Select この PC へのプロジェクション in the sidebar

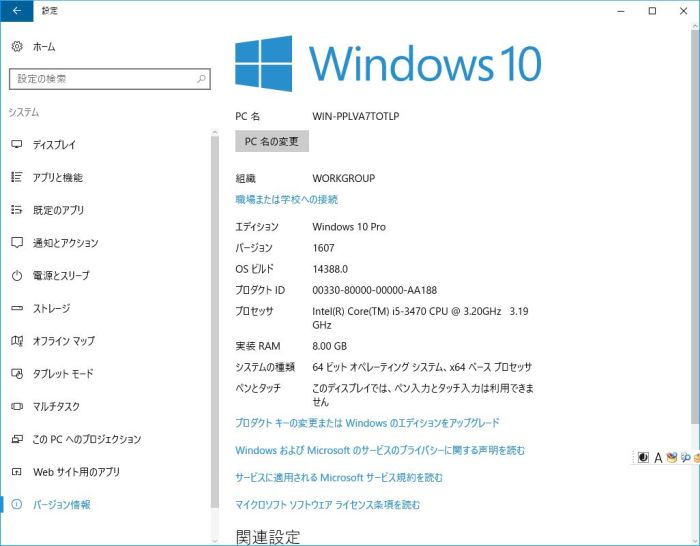86,439
